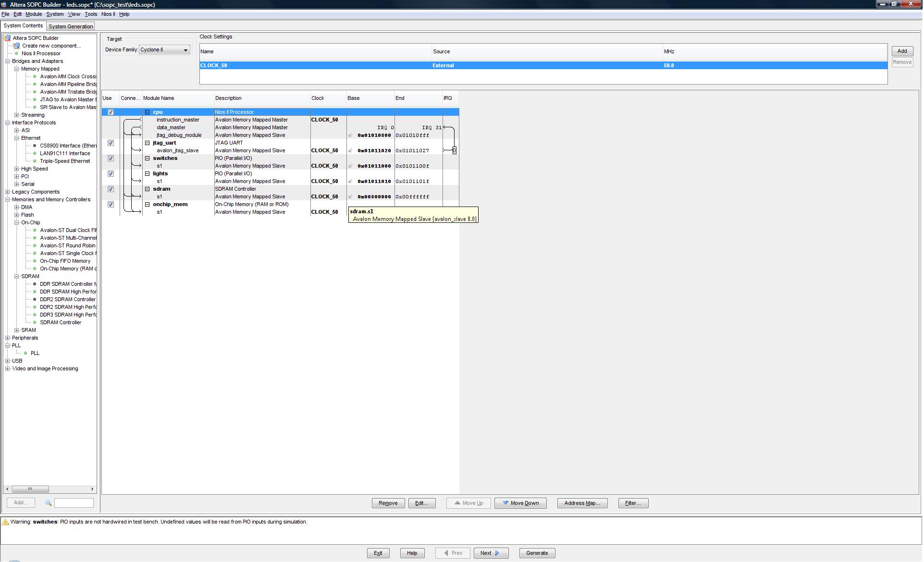Uncheck the Use checkbox for switches
Screen dimensions: 924x562
click(111, 159)
